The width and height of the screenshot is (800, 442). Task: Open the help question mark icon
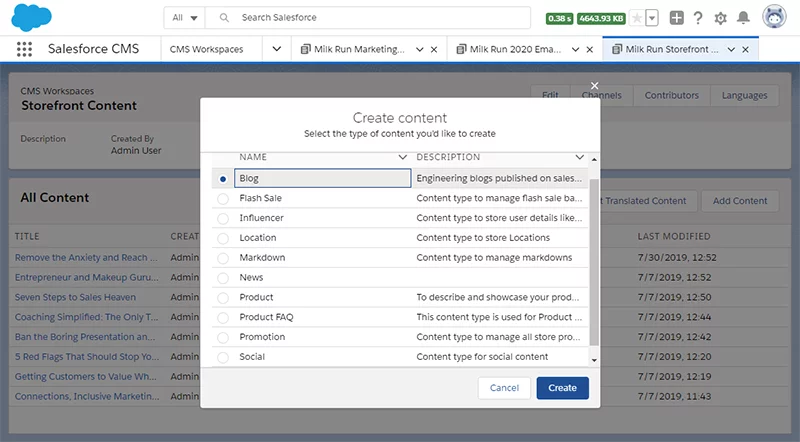[698, 18]
